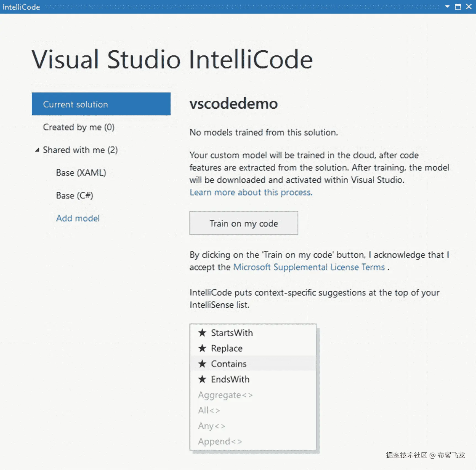This screenshot has width=476, height=470.
Task: Select All<> item in the list
Action: click(253, 410)
